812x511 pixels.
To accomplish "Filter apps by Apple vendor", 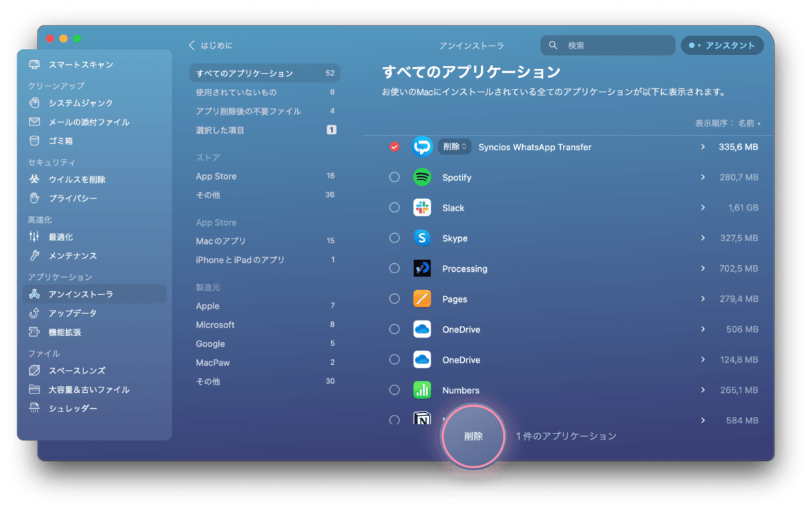I will 265,306.
